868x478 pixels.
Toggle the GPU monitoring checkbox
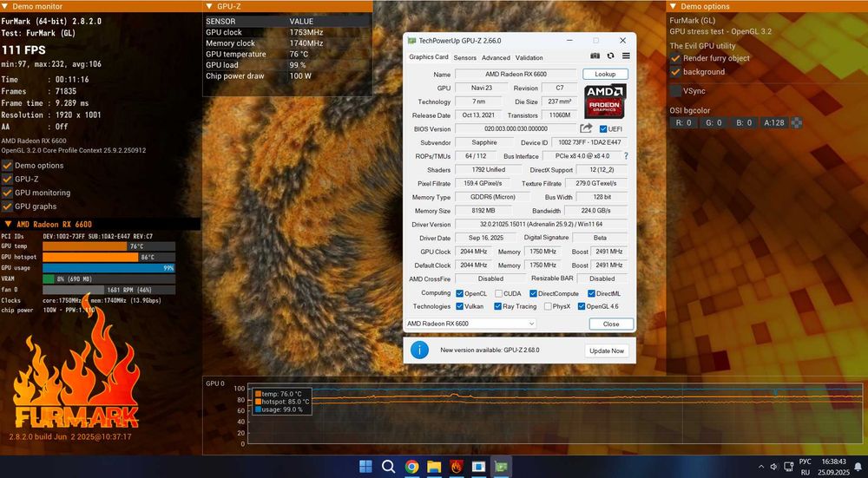click(7, 193)
